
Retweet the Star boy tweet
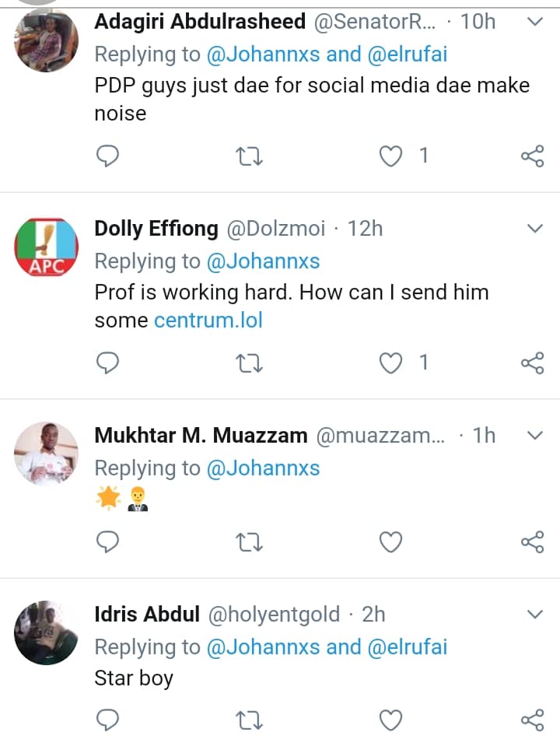coord(249,720)
